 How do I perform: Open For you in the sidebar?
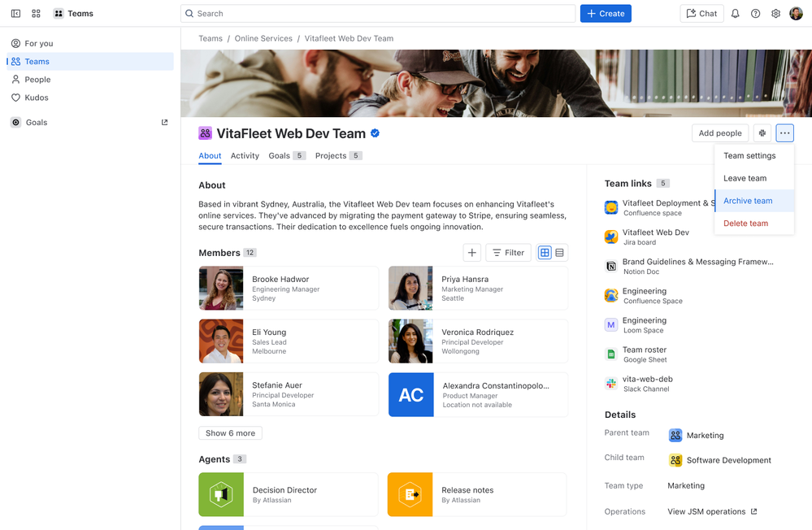tap(90, 44)
